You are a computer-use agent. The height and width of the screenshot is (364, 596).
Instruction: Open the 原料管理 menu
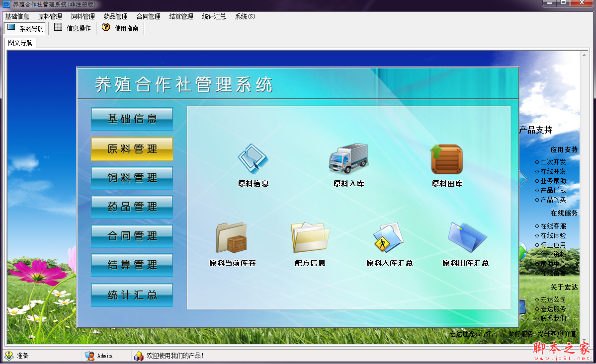pos(50,17)
